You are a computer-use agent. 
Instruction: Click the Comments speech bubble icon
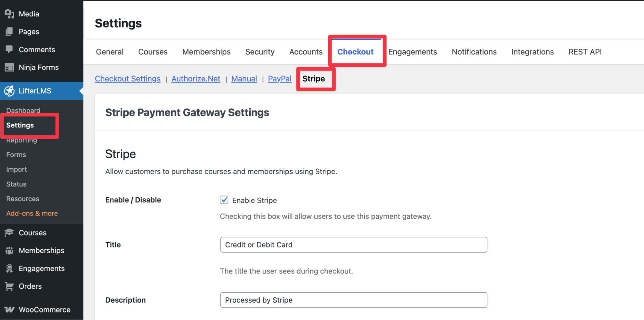pyautogui.click(x=9, y=49)
